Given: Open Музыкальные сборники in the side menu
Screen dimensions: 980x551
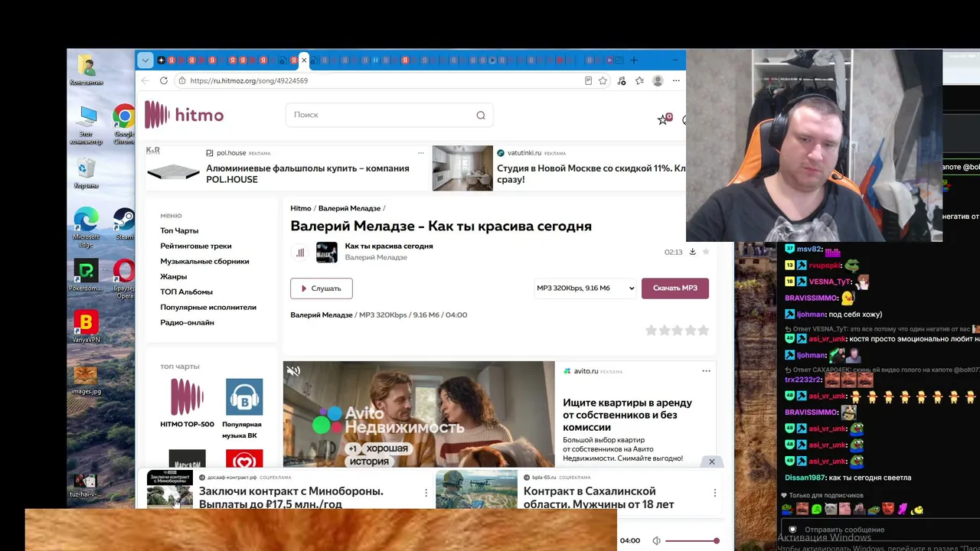Looking at the screenshot, I should [204, 261].
